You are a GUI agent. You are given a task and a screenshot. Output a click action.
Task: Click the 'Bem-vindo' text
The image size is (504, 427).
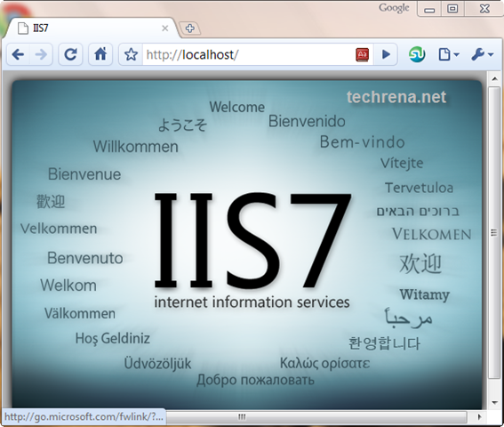(x=363, y=142)
